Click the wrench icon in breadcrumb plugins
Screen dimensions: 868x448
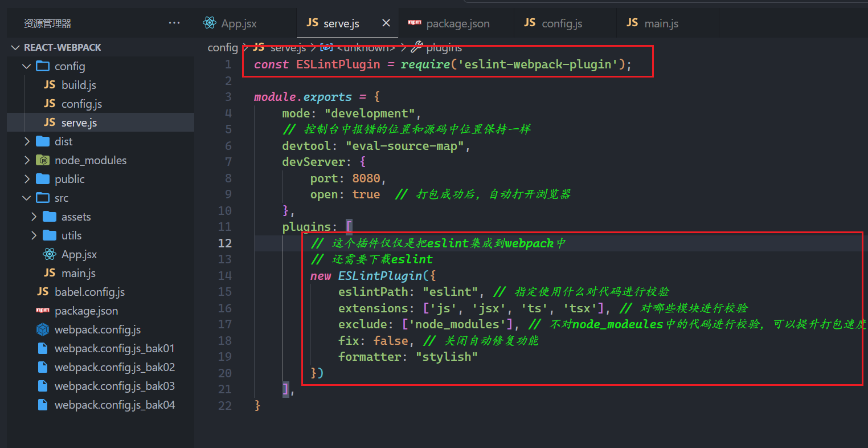[417, 47]
